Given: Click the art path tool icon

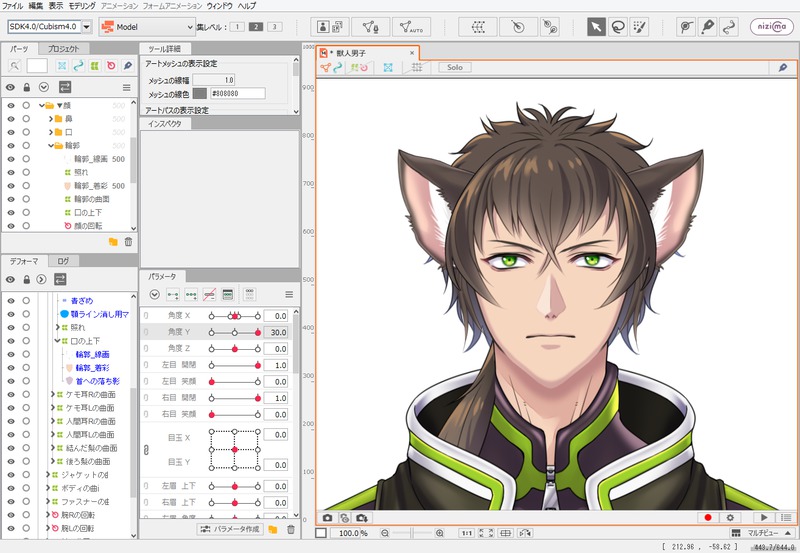Looking at the screenshot, I should pos(707,27).
